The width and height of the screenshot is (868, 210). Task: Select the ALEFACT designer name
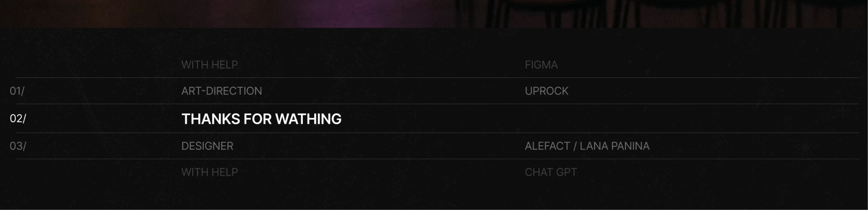tap(547, 146)
